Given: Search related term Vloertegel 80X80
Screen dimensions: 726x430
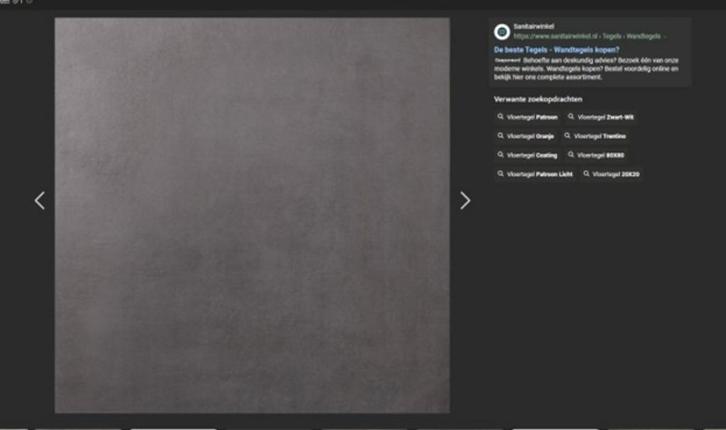Looking at the screenshot, I should (598, 155).
